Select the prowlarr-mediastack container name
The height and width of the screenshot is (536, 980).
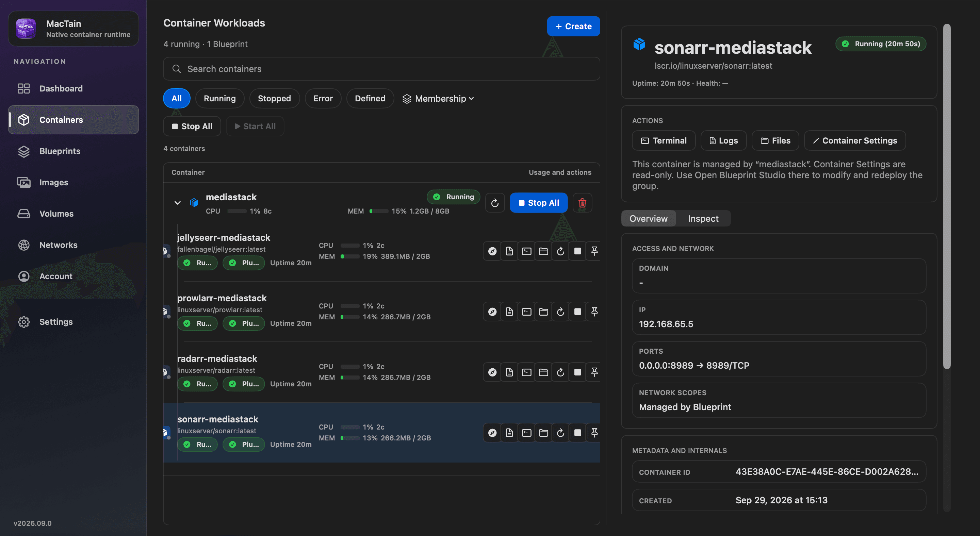pos(222,298)
